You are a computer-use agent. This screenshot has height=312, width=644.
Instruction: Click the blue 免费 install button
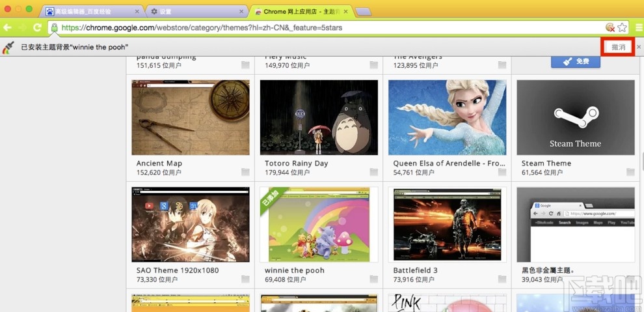pyautogui.click(x=575, y=61)
